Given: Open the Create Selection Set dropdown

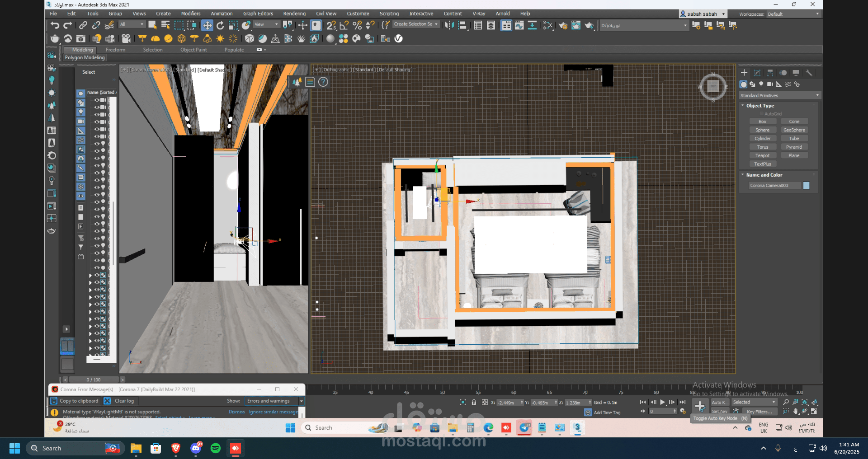Looking at the screenshot, I should pos(416,24).
